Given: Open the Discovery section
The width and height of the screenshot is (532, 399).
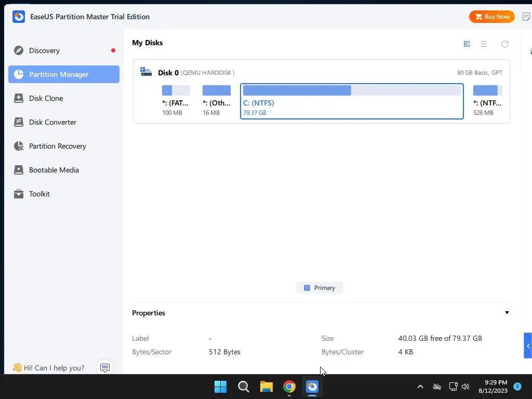Looking at the screenshot, I should pos(64,50).
